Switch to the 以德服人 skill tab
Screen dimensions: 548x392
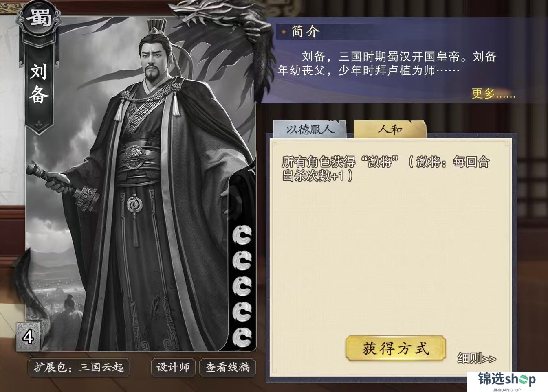(310, 129)
